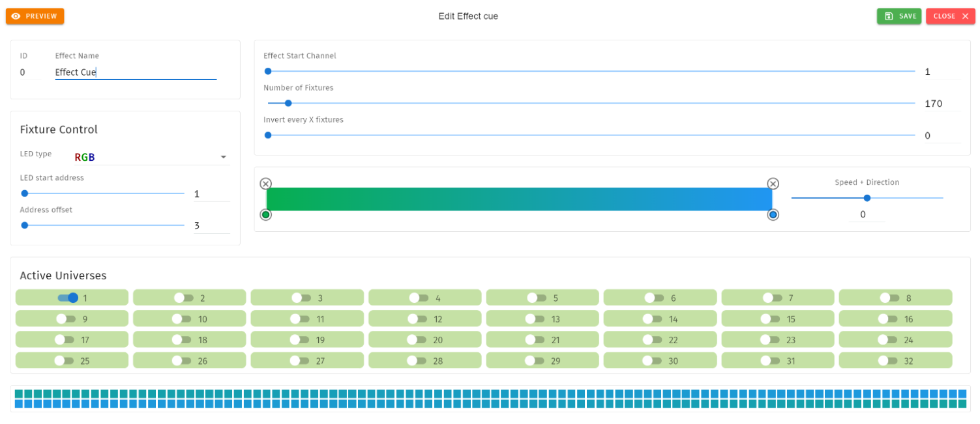Activate universe 21 toggle
Screen dimensions: 980x424
tap(535, 340)
